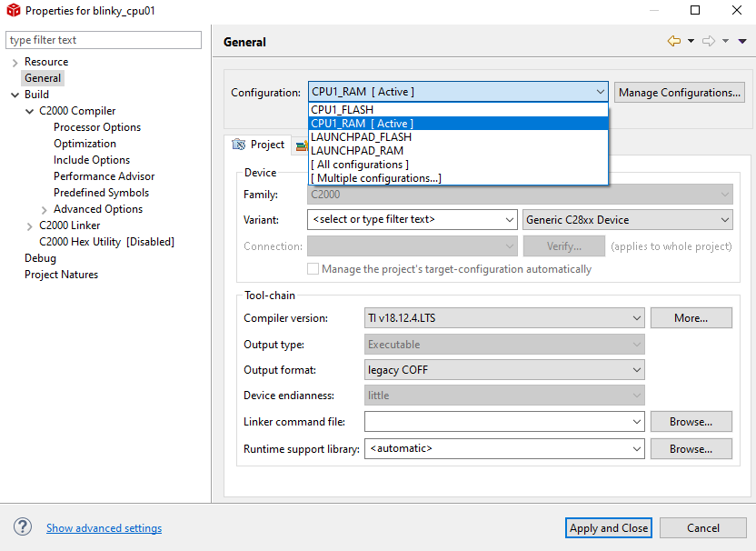
Task: Open the Show advanced settings link
Action: [104, 528]
